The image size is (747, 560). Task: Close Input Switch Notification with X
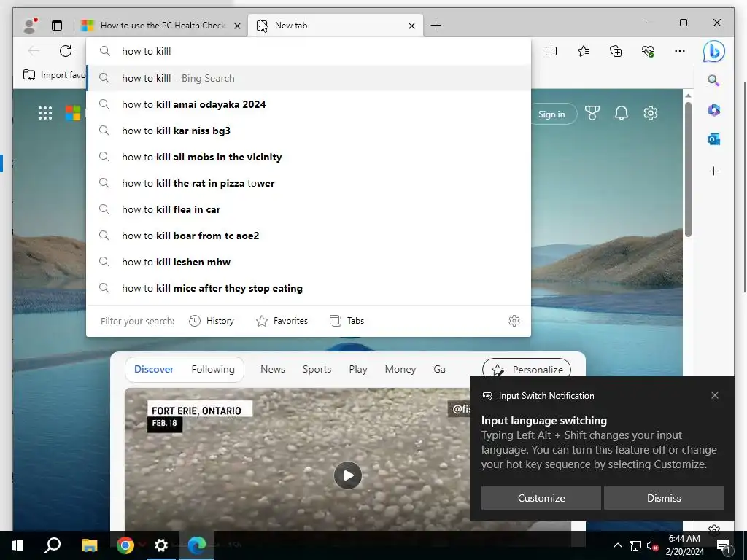coord(715,395)
